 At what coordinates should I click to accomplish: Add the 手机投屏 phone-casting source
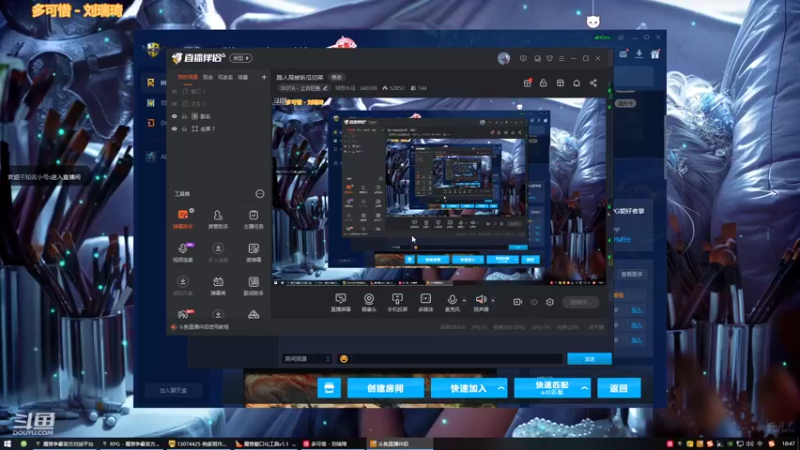click(x=397, y=302)
